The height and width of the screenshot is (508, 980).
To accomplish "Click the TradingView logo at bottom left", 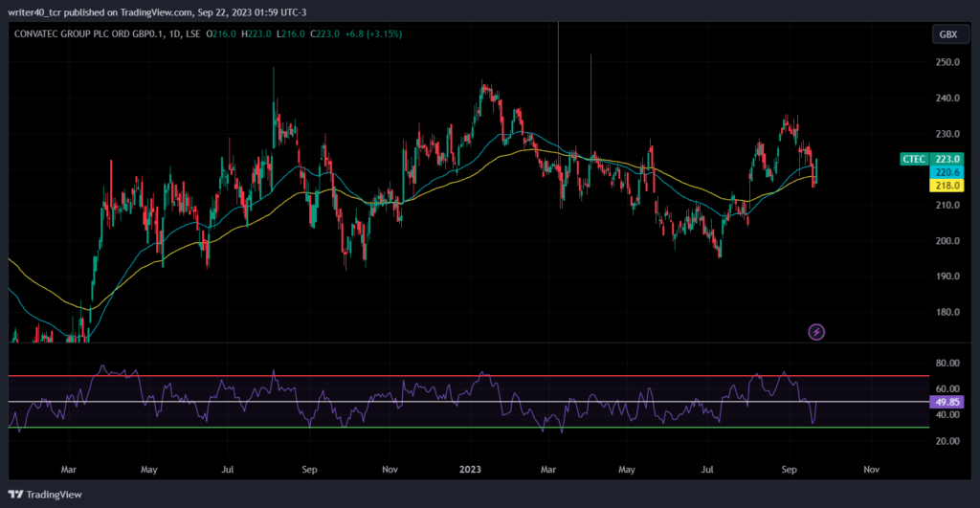I will point(45,495).
